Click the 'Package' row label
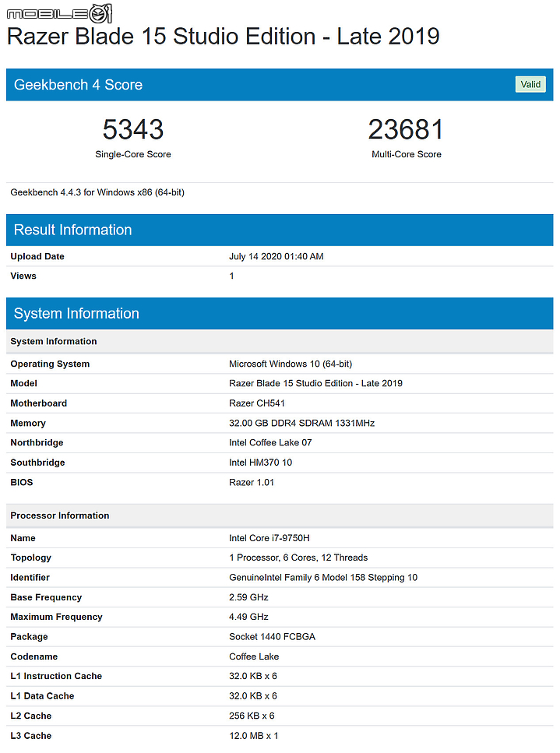 click(x=30, y=637)
